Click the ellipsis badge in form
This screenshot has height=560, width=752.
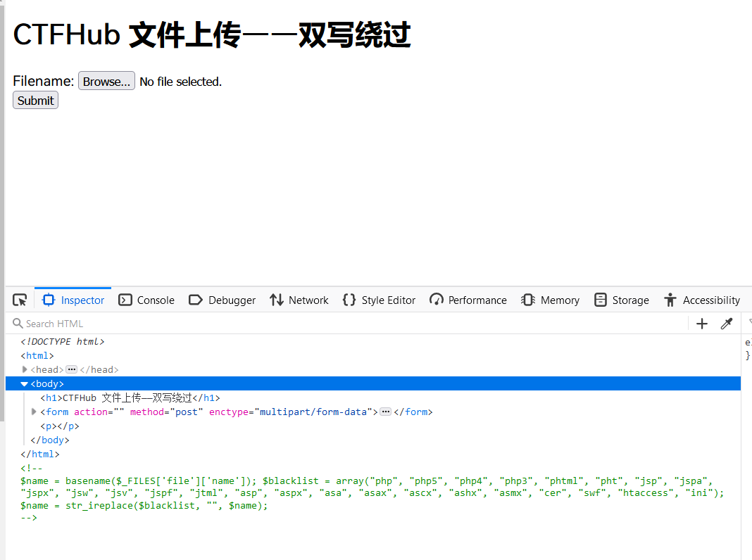coord(386,412)
